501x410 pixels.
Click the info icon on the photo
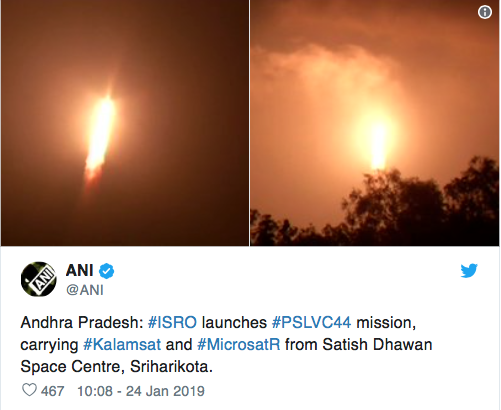485,12
